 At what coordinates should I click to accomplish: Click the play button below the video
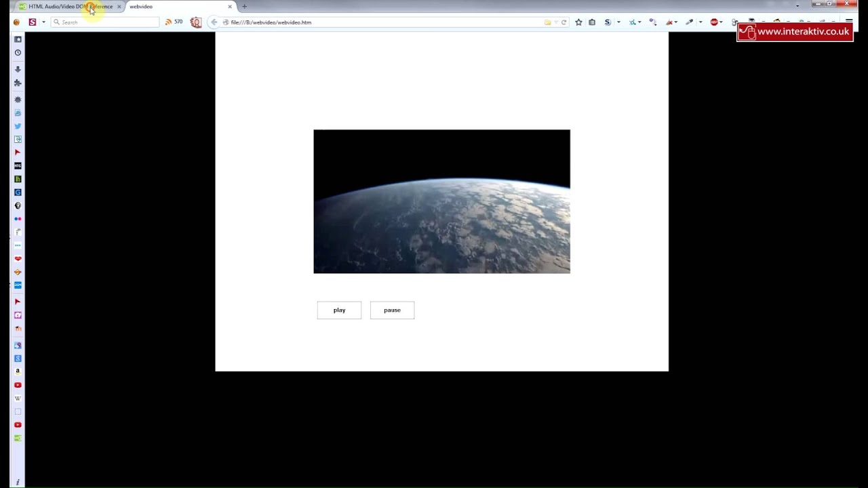click(x=339, y=310)
